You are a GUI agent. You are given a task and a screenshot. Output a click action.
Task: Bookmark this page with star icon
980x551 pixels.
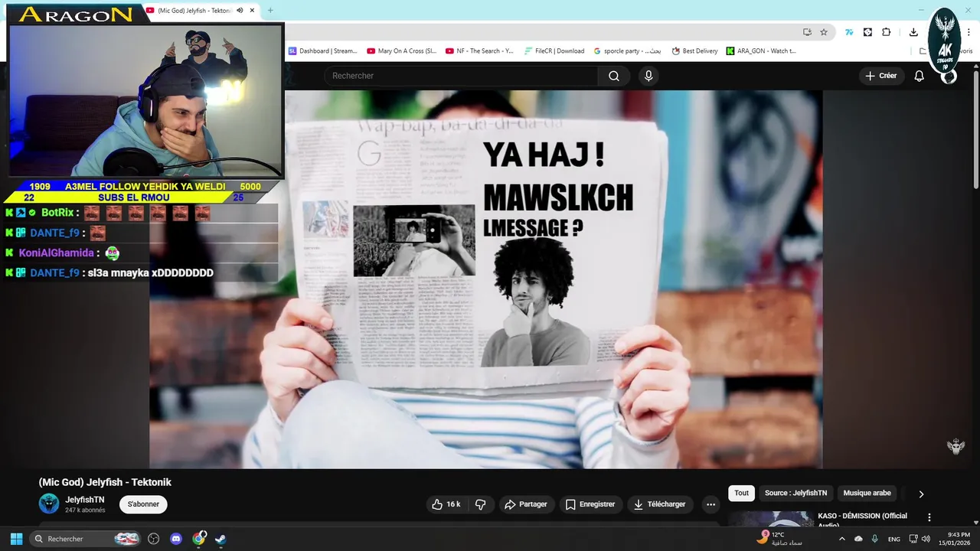pos(824,32)
